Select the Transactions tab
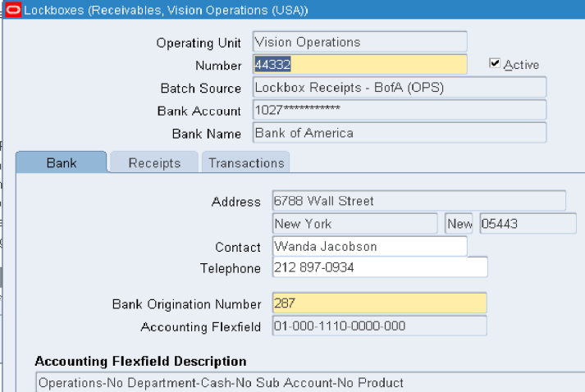The image size is (585, 392). 246,162
